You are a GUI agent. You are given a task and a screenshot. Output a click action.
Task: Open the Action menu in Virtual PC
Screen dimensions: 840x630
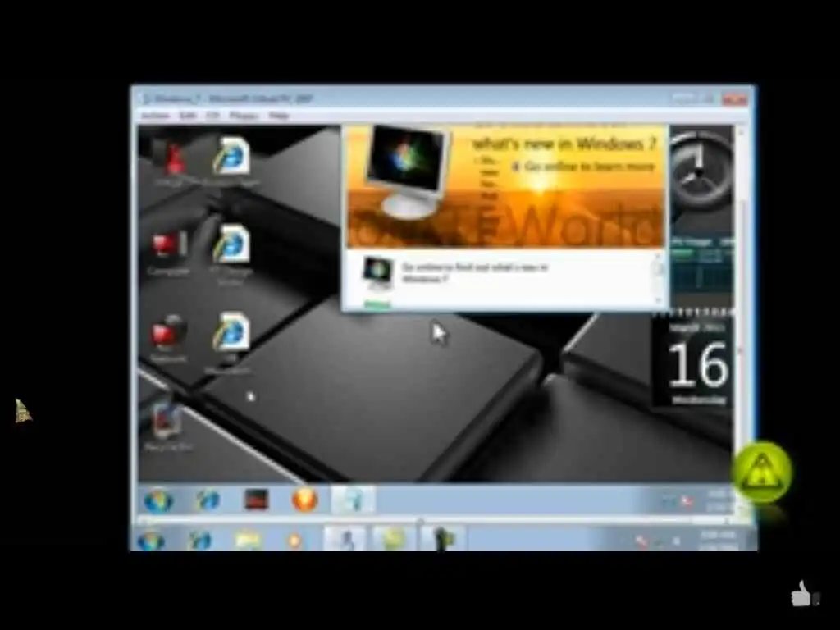[155, 116]
